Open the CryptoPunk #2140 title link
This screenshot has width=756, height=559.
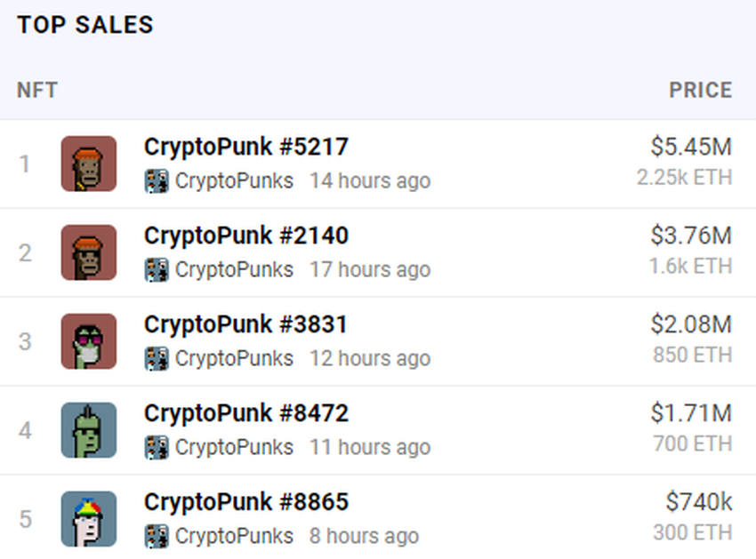click(x=245, y=236)
